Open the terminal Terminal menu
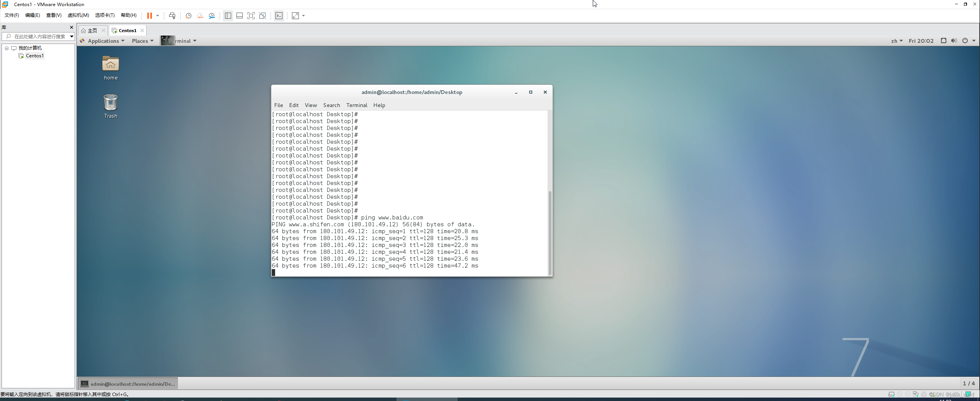 click(357, 105)
